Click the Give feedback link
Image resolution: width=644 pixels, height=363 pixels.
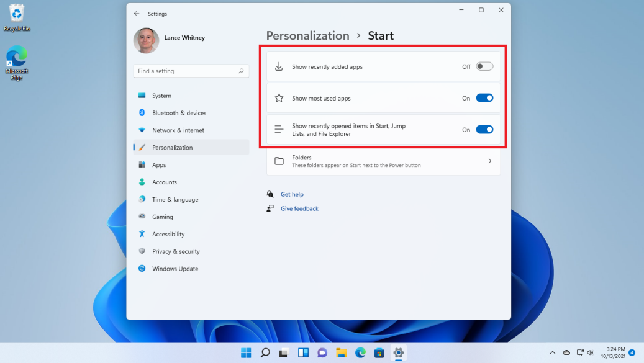[x=299, y=208]
